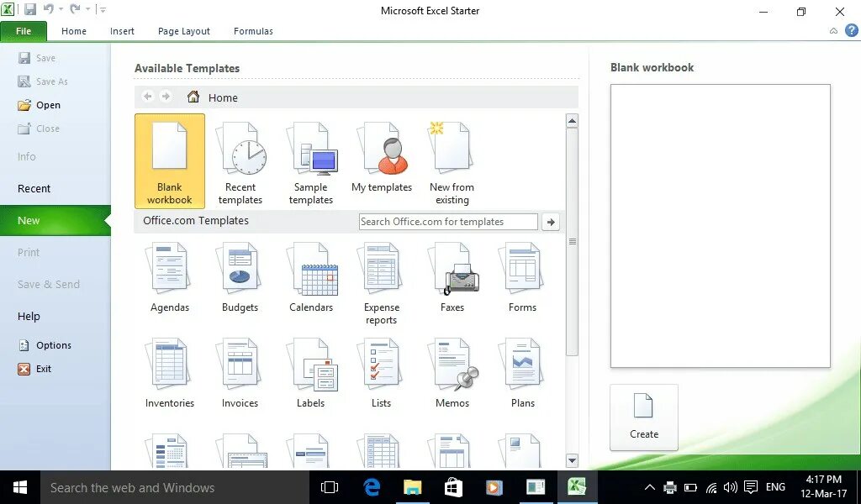This screenshot has width=861, height=504.
Task: Open My templates
Action: [x=382, y=157]
